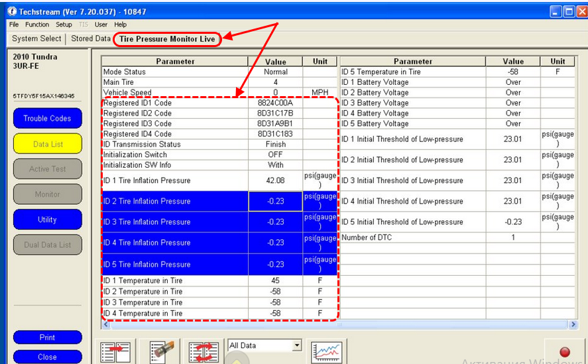
Task: Select ID 2 Initial Threshold of Low-pressure
Action: click(457, 160)
